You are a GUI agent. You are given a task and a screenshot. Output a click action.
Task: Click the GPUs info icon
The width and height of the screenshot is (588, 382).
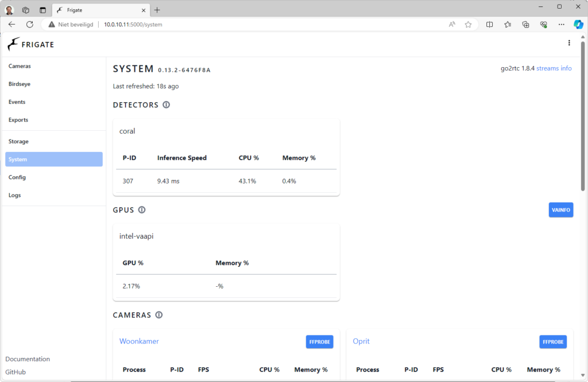pyautogui.click(x=142, y=210)
